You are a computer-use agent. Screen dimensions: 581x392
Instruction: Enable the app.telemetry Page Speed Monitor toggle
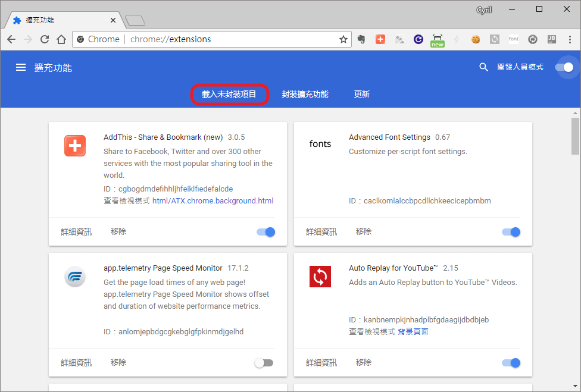(x=264, y=363)
